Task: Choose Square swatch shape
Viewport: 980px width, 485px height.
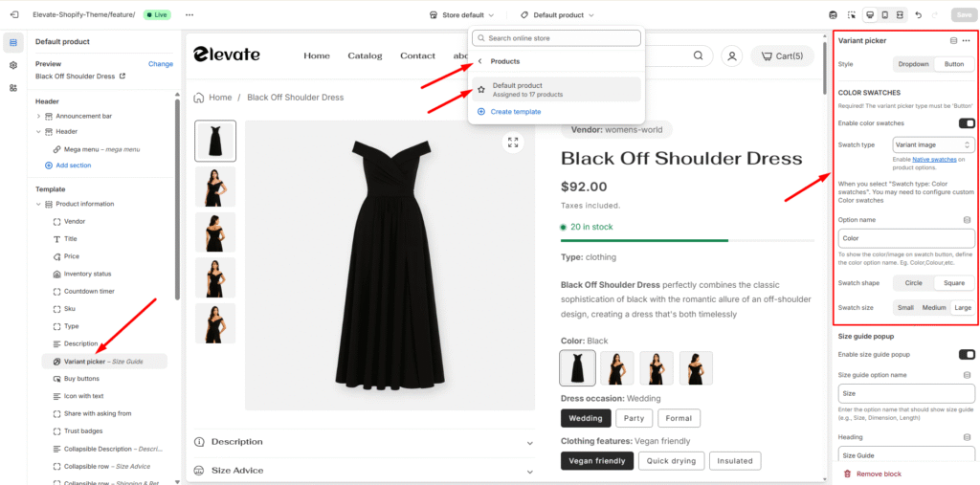Action: [954, 283]
